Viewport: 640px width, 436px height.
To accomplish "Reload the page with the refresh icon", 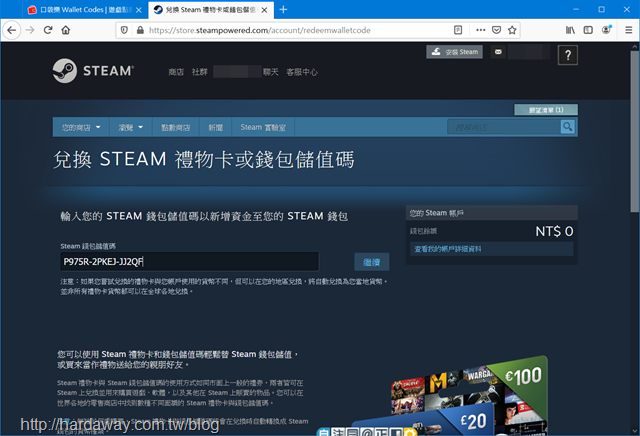I will pos(48,30).
